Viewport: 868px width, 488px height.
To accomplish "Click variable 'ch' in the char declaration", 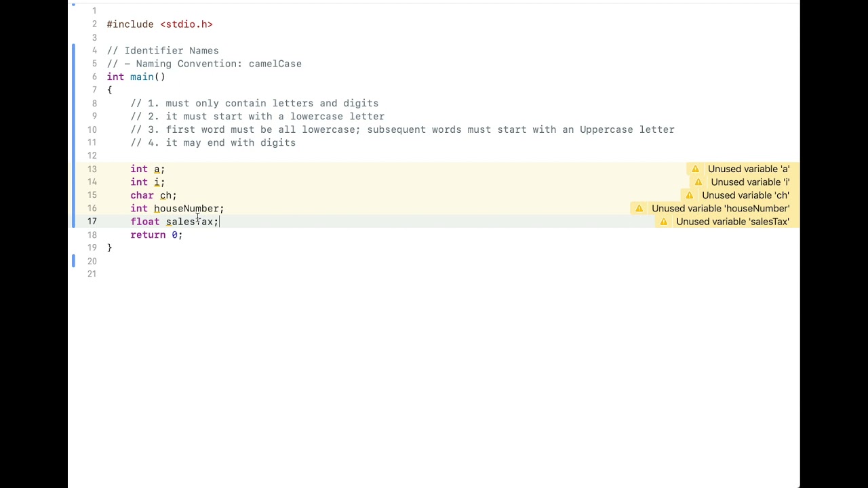I will coord(165,196).
